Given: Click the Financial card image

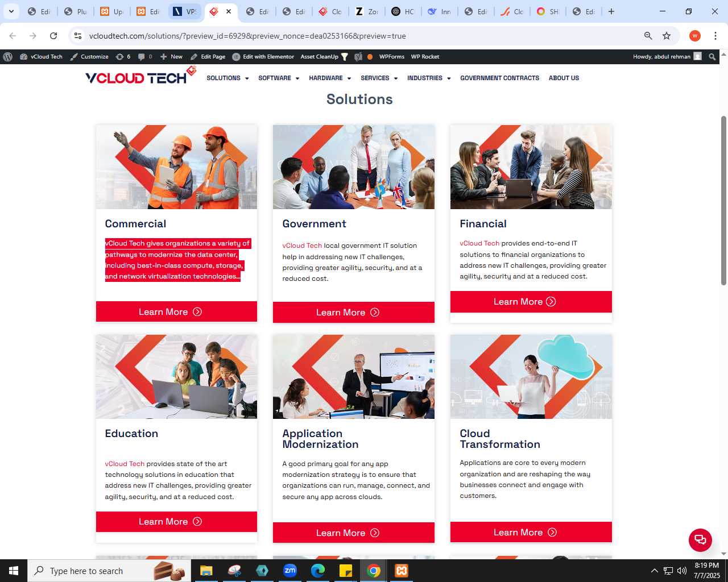Looking at the screenshot, I should (x=531, y=167).
